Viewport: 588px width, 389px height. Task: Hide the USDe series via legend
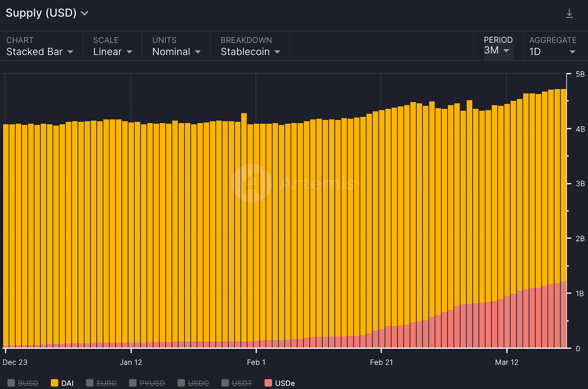(x=280, y=383)
